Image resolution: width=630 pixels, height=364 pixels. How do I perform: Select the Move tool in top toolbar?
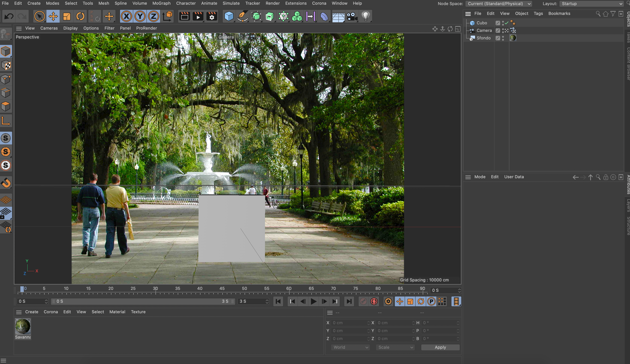pos(53,16)
